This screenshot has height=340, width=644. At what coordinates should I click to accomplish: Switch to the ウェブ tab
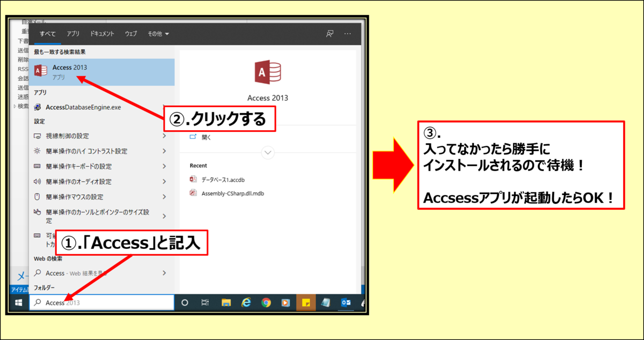131,34
